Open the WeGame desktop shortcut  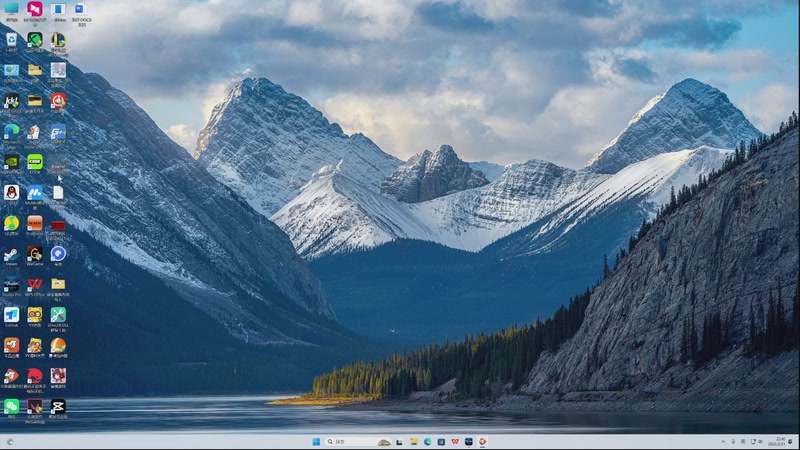coord(35,254)
